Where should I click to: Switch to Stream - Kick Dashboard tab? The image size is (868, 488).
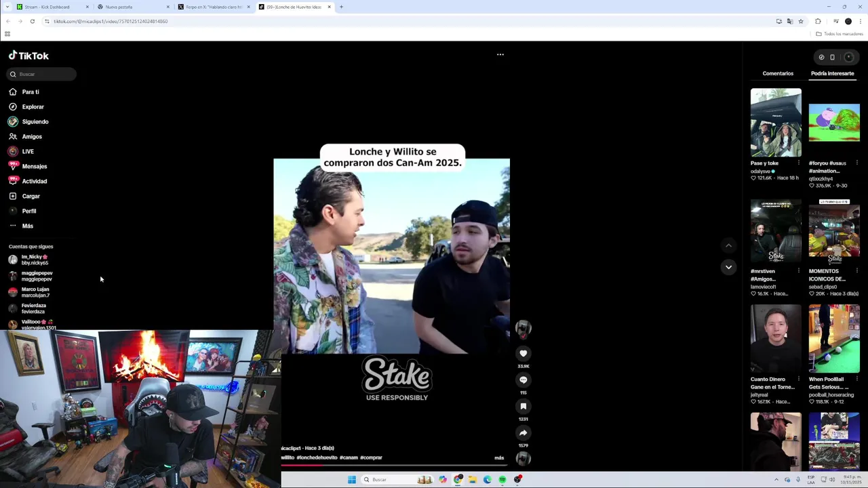pyautogui.click(x=53, y=7)
